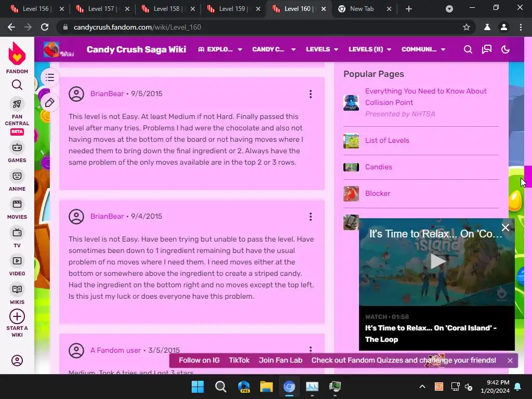The image size is (532, 399).
Task: Open Windows Start menu
Action: 197,387
